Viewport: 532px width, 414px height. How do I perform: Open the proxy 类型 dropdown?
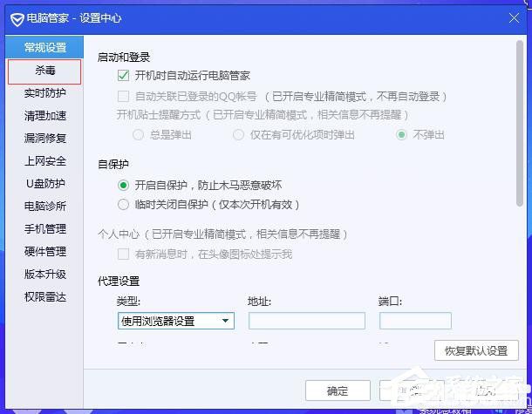pyautogui.click(x=176, y=321)
